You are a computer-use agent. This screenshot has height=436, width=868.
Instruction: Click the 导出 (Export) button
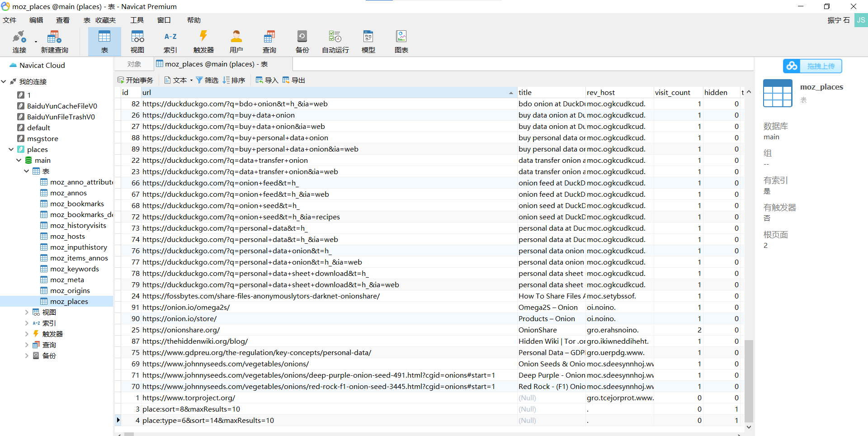click(294, 80)
